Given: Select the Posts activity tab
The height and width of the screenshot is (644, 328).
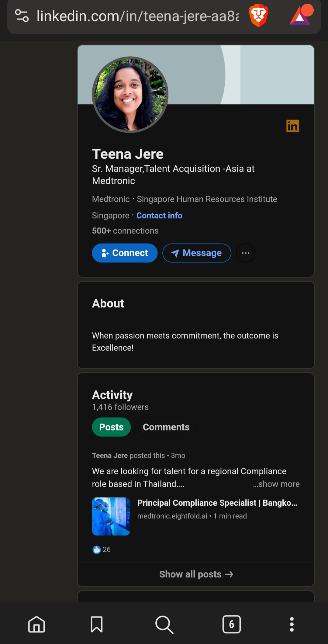Looking at the screenshot, I should click(111, 427).
